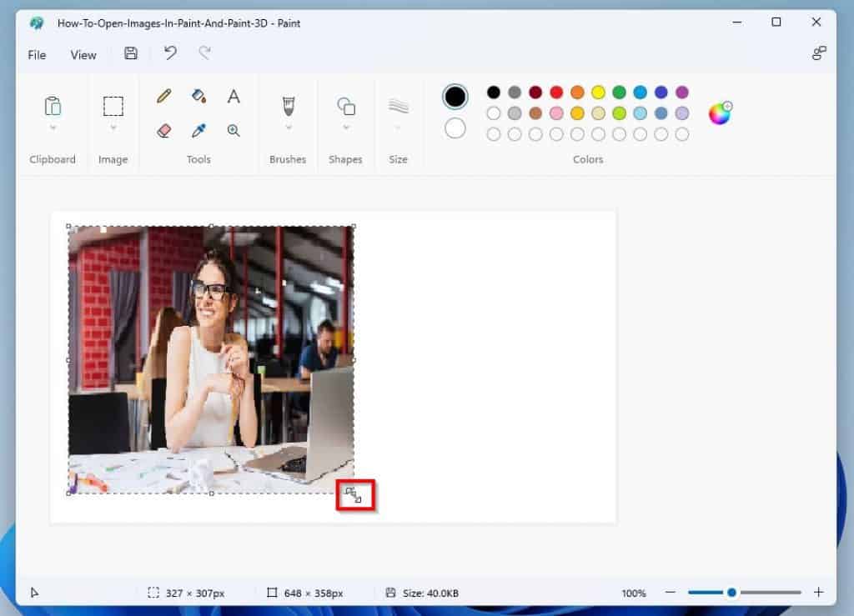
Task: Minimize the Paint window
Action: [x=737, y=22]
